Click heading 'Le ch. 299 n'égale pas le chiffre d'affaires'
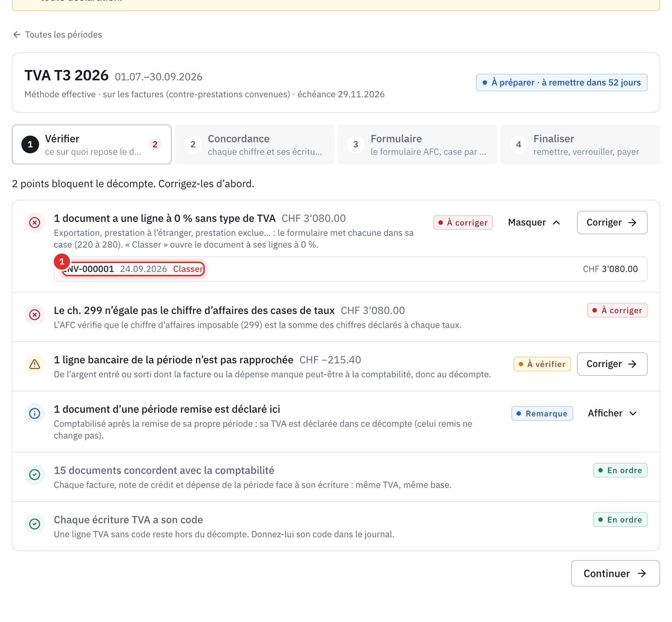 point(194,310)
